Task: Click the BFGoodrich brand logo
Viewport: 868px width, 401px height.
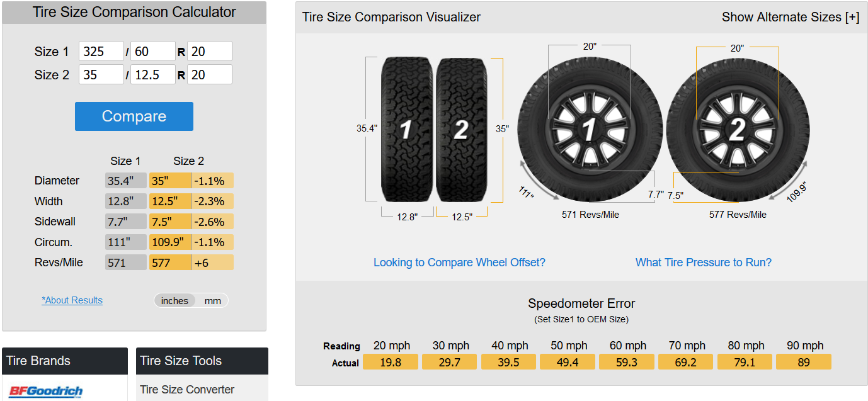Action: point(46,391)
